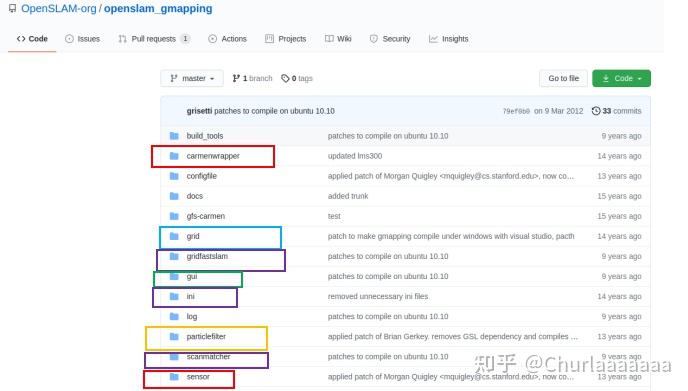Open the grid folder

[193, 236]
